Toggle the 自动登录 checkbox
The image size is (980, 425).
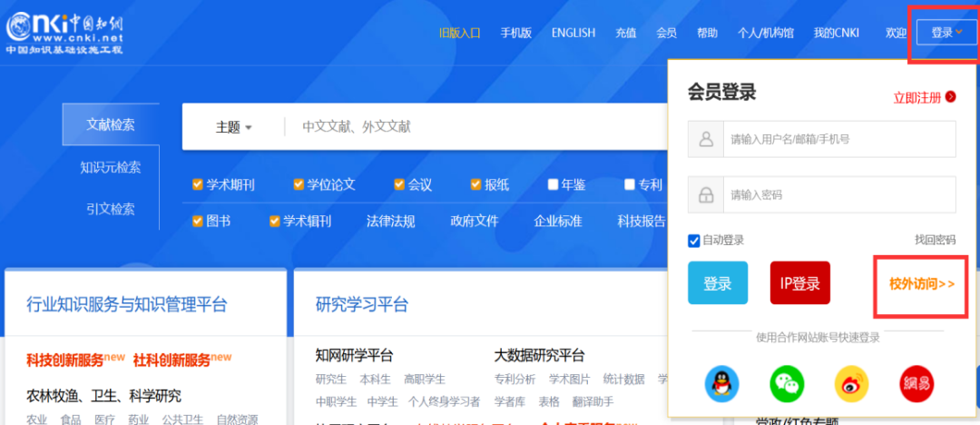(694, 241)
